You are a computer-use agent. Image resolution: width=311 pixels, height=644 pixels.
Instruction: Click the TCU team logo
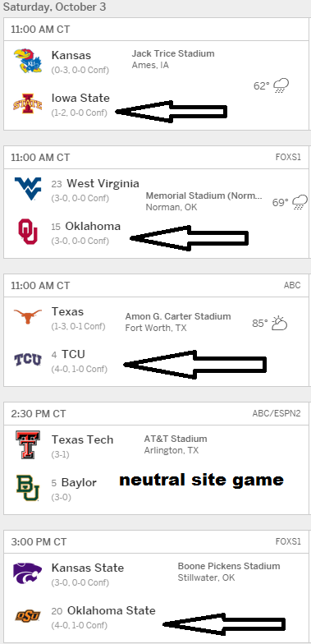pyautogui.click(x=28, y=360)
